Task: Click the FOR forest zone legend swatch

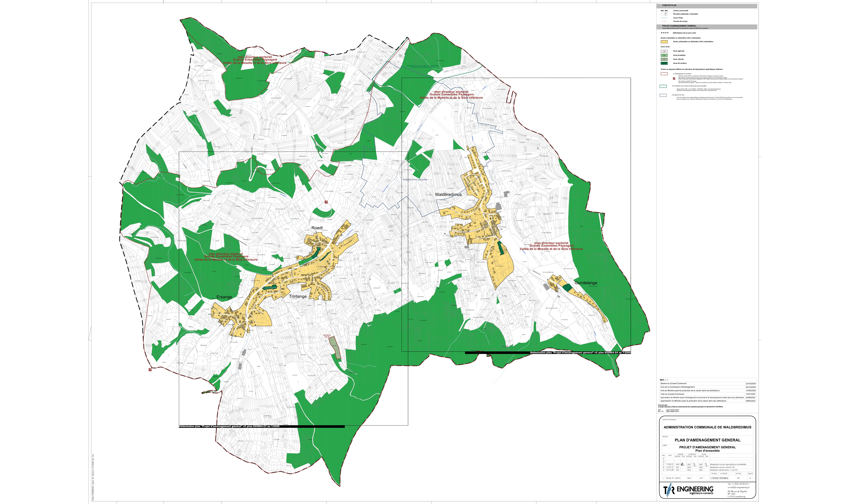Action: [664, 55]
